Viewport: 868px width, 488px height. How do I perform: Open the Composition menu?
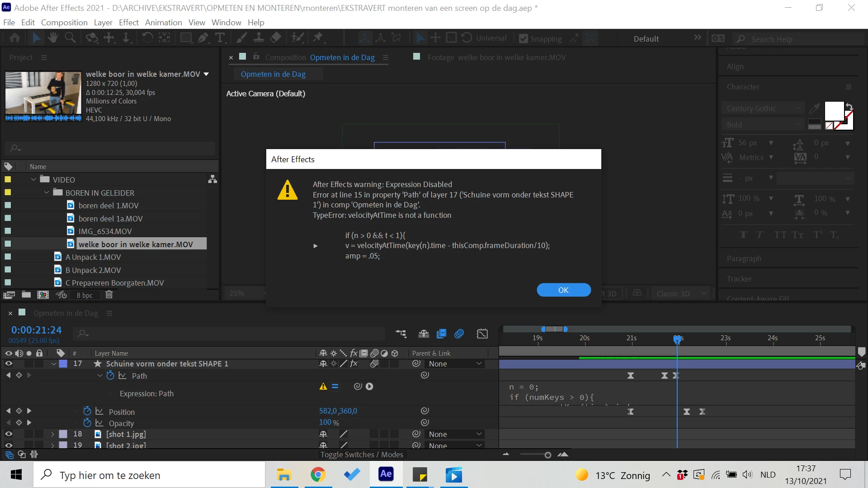[x=64, y=23]
